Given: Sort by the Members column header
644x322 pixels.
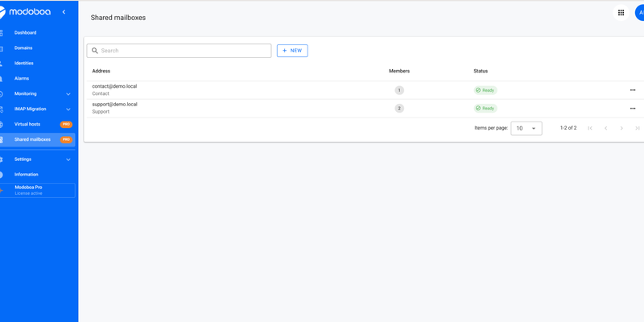Looking at the screenshot, I should [399, 71].
